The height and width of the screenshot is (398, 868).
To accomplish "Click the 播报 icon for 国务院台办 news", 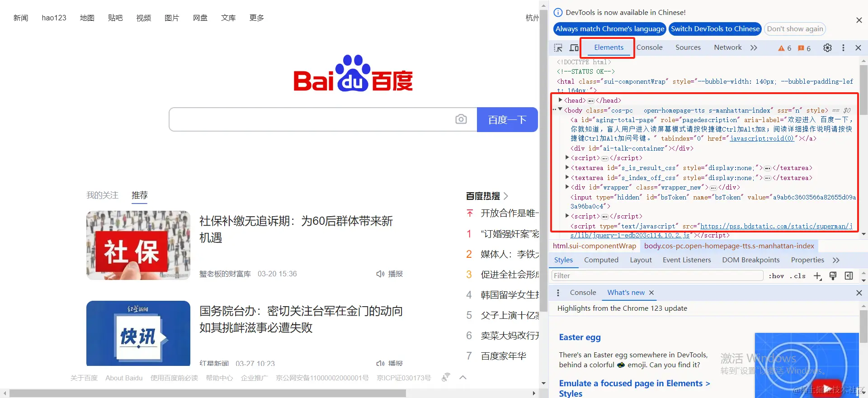I will (380, 363).
